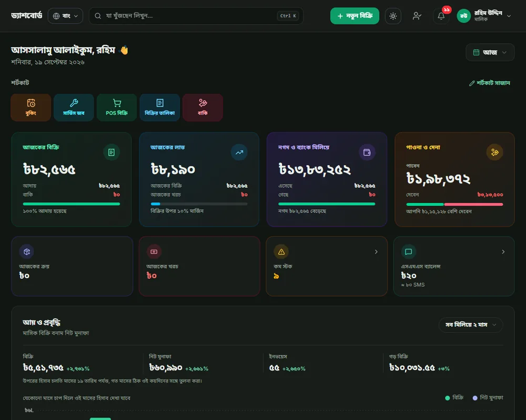This screenshot has width=526, height=420.
Task: Open the POS বিক্রি shortcut
Action: [117, 107]
